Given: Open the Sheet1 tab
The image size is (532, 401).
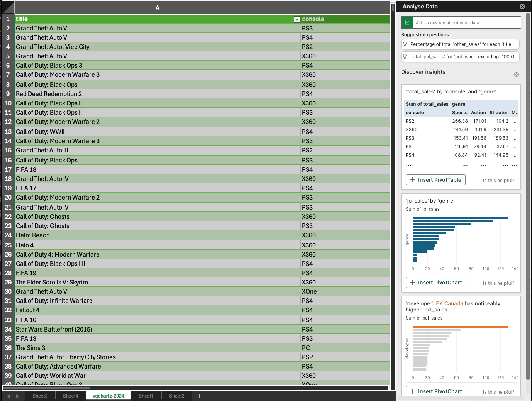Looking at the screenshot, I should click(146, 396).
